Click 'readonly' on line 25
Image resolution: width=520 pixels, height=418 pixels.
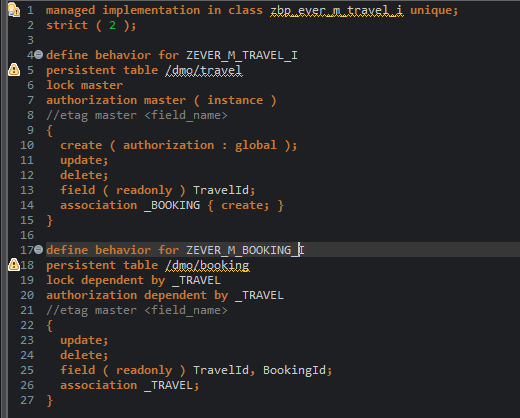(x=144, y=370)
